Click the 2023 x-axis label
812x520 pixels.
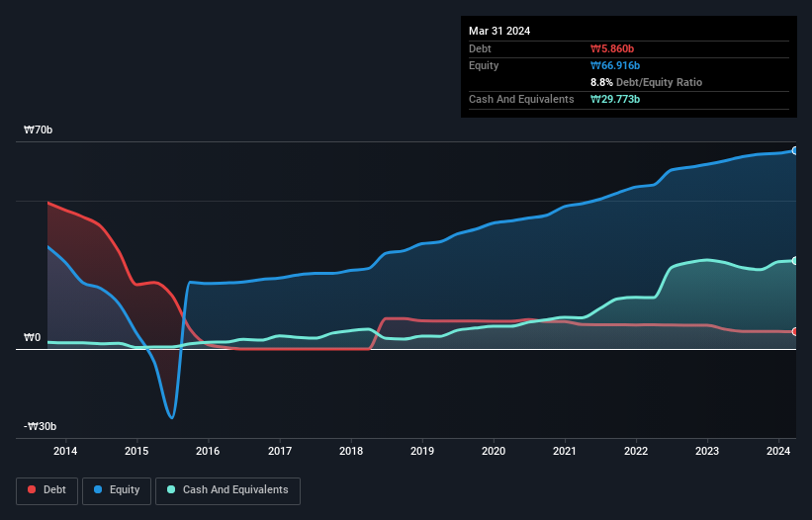pyautogui.click(x=707, y=451)
